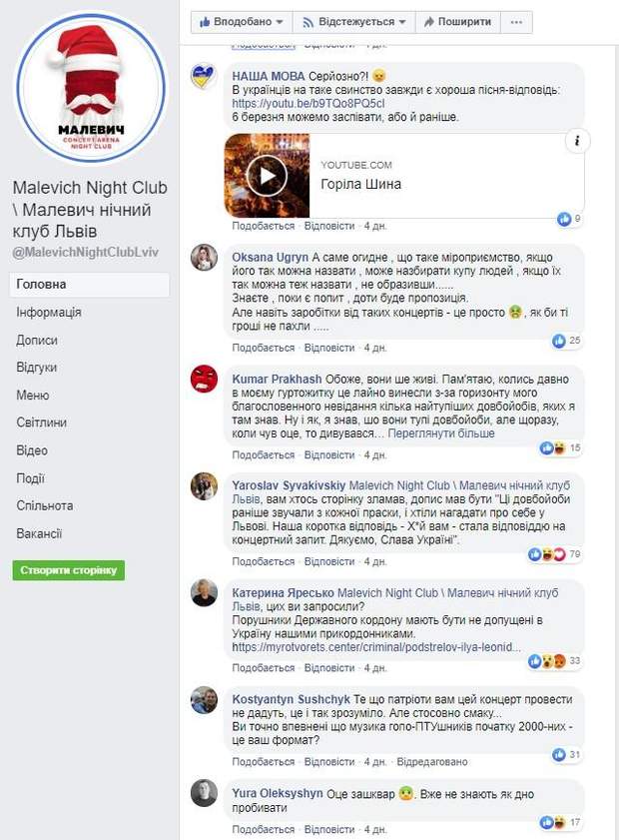Open the youtu.be link in НАША МОВА comment

click(x=308, y=104)
